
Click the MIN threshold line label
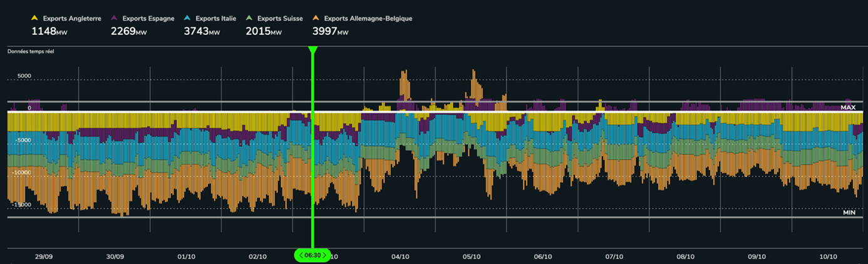click(x=849, y=213)
